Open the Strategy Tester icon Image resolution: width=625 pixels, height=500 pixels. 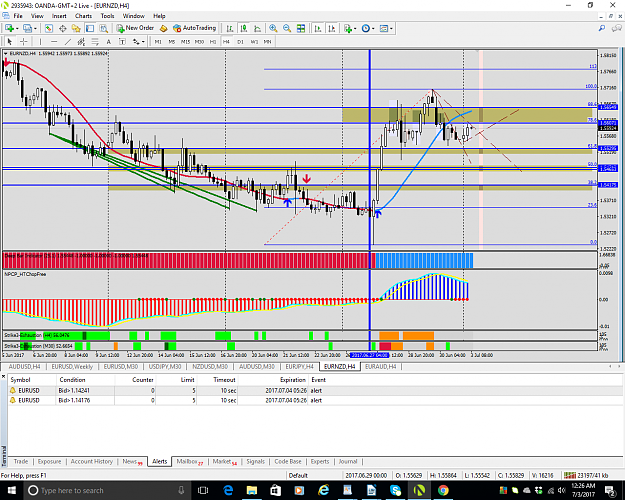click(104, 28)
